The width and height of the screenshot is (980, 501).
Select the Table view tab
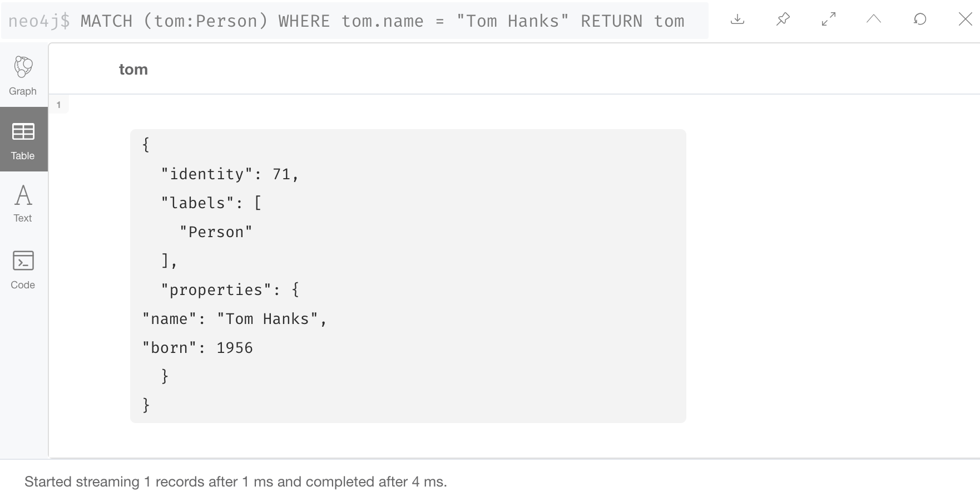(x=23, y=140)
